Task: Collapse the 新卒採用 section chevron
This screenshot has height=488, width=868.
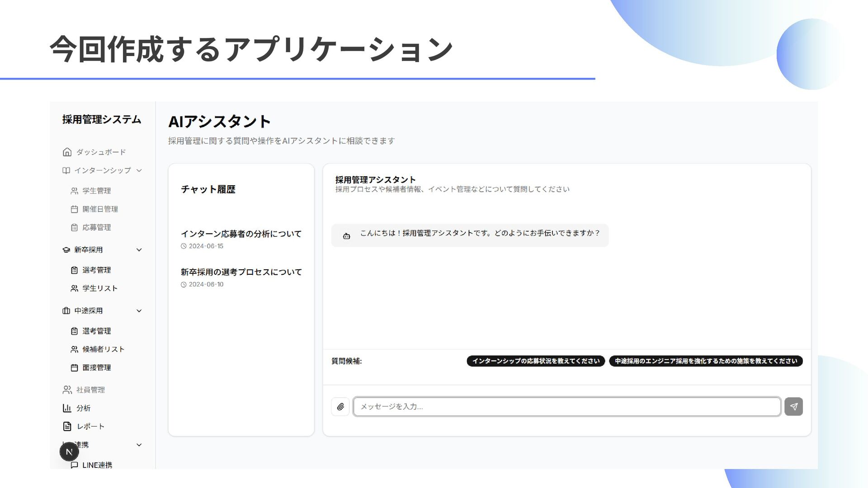Action: [139, 250]
